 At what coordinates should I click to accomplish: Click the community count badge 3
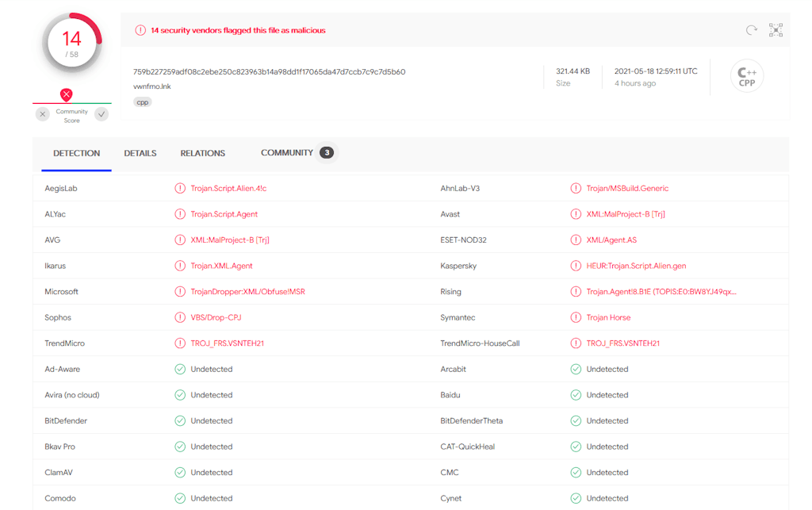[x=326, y=153]
